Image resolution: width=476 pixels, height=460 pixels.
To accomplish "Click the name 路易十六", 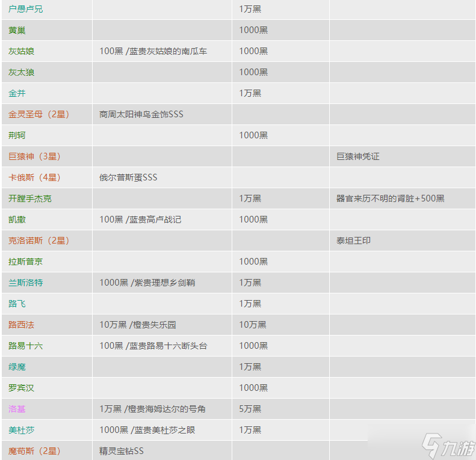I will tap(26, 346).
